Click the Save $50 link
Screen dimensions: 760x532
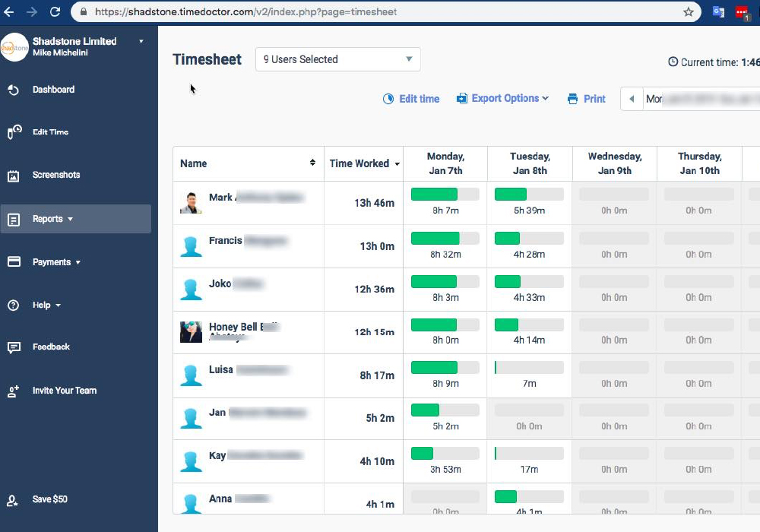[x=49, y=499]
